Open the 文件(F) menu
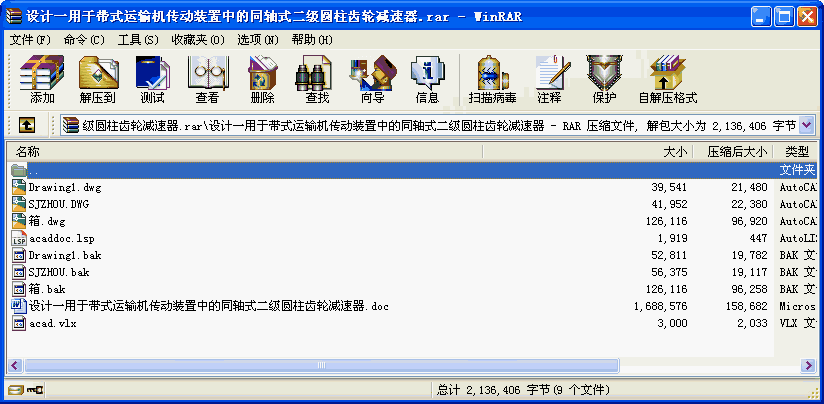This screenshot has height=404, width=824. tap(30, 40)
